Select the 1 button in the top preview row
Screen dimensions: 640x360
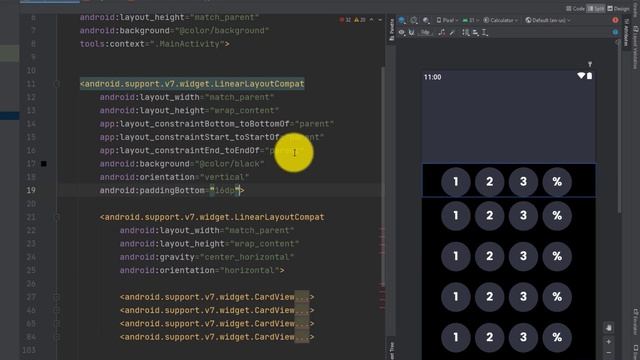click(x=456, y=182)
